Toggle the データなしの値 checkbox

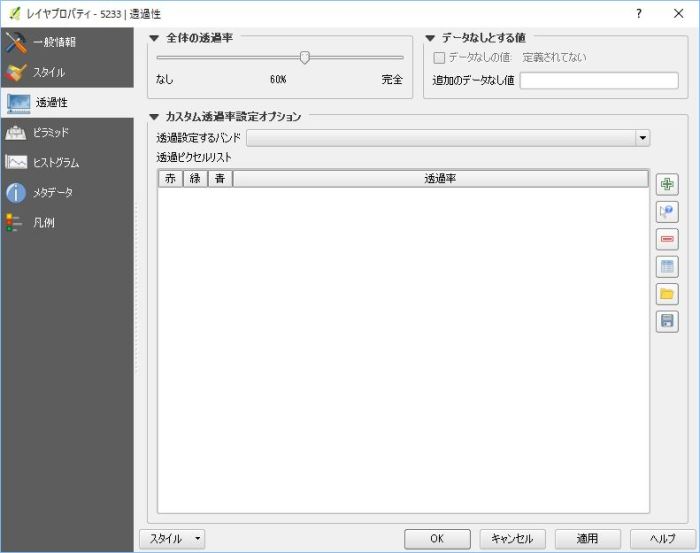[439, 58]
